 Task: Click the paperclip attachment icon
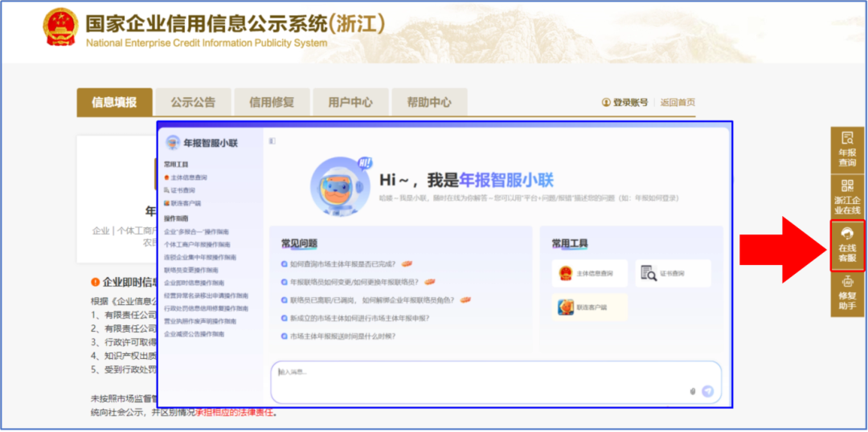(x=692, y=392)
